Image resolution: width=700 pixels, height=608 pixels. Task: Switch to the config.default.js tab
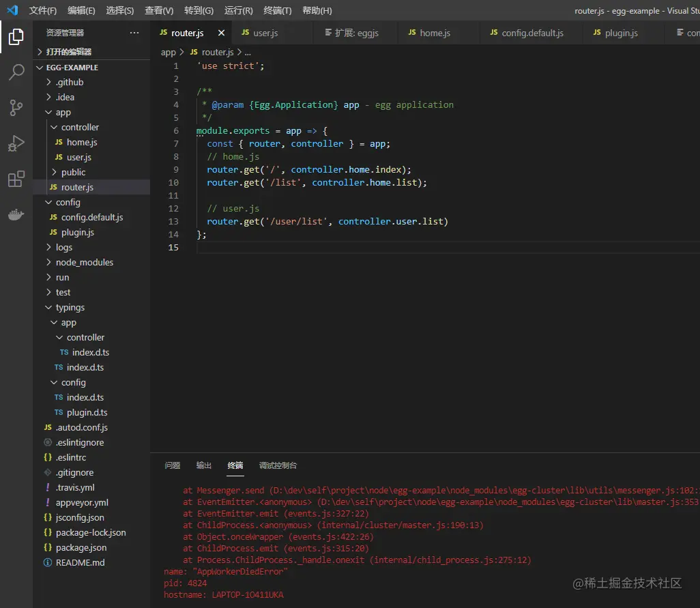tap(532, 33)
